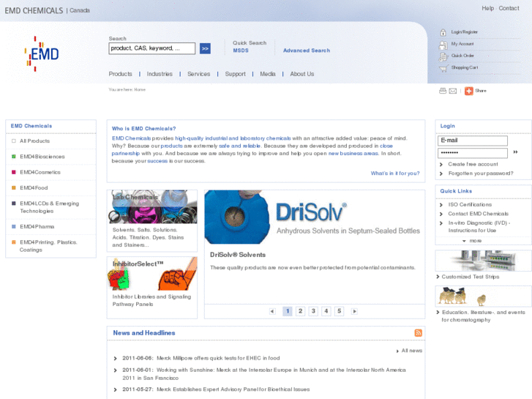Click magenta EMD4Cosmetics square icon
The height and width of the screenshot is (399, 532).
click(14, 172)
